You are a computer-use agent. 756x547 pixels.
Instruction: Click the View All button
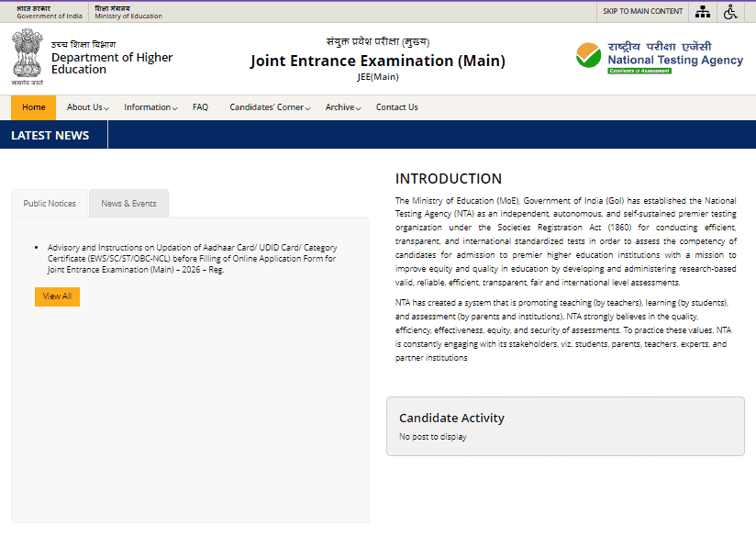pos(57,296)
